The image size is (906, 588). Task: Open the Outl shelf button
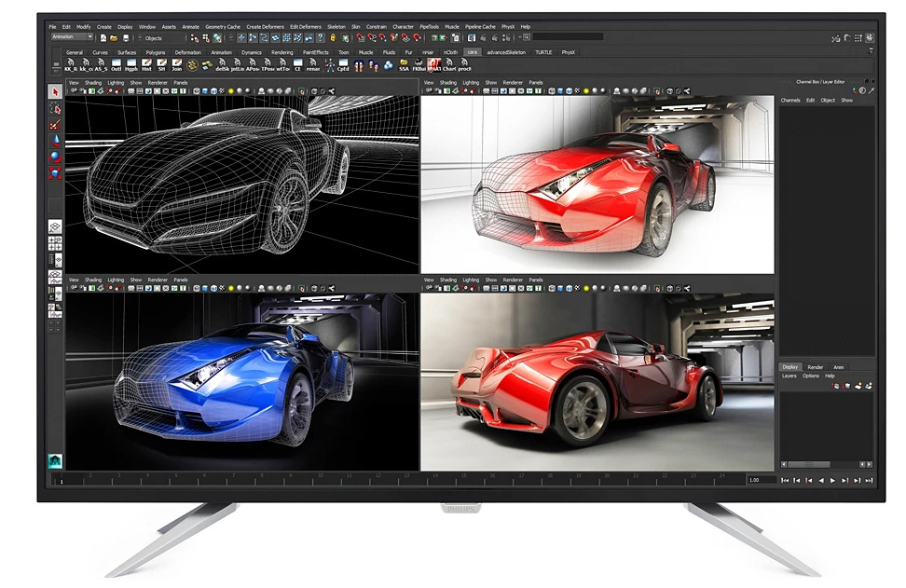(117, 64)
